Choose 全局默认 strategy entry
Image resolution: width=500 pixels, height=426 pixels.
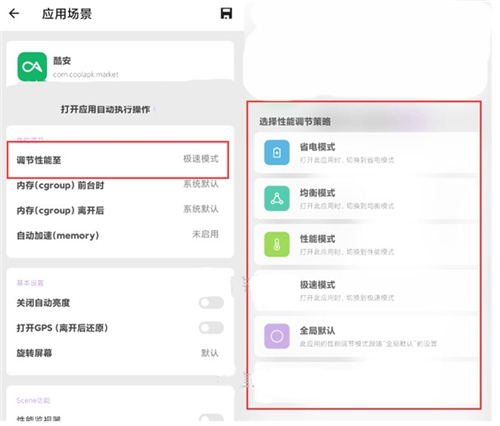pos(366,337)
